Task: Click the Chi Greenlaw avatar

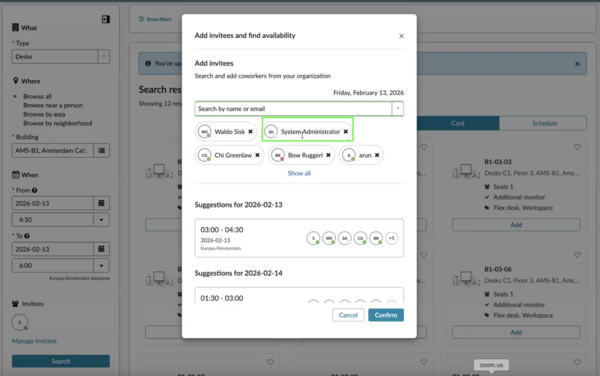Action: [205, 155]
